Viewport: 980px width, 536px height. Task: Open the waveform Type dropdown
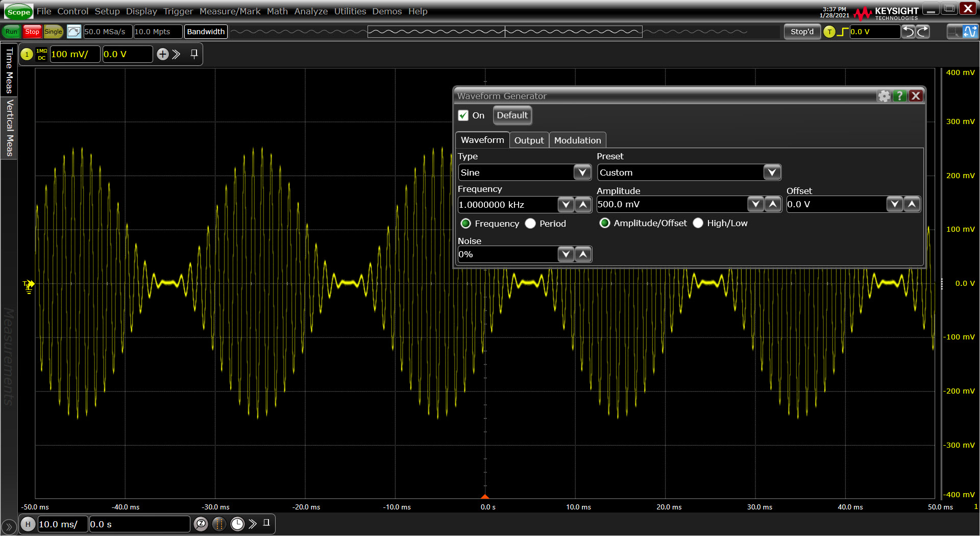(582, 173)
